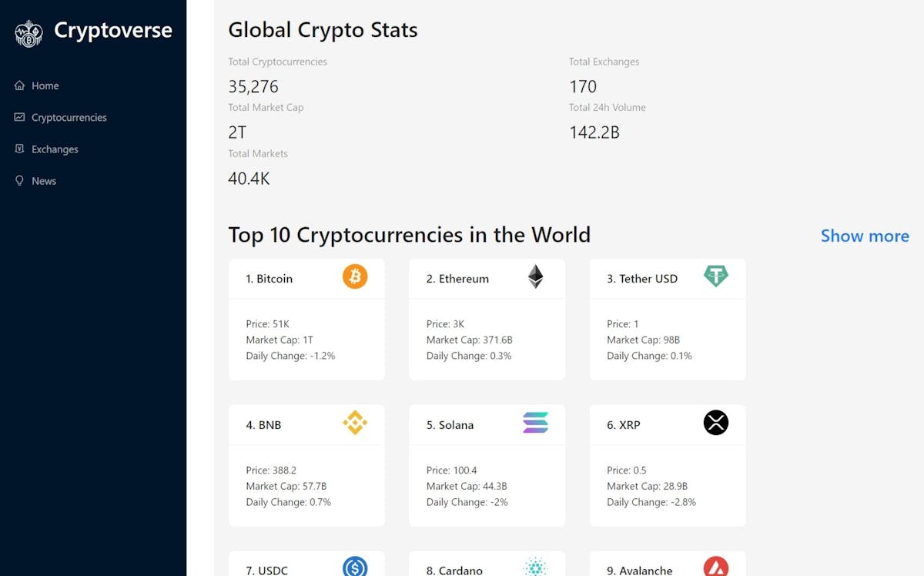
Task: Select the Solana price card
Action: coord(487,486)
